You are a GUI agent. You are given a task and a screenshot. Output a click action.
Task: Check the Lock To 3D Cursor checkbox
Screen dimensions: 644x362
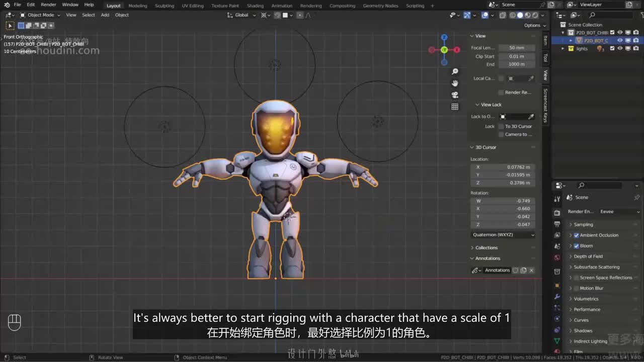click(501, 127)
